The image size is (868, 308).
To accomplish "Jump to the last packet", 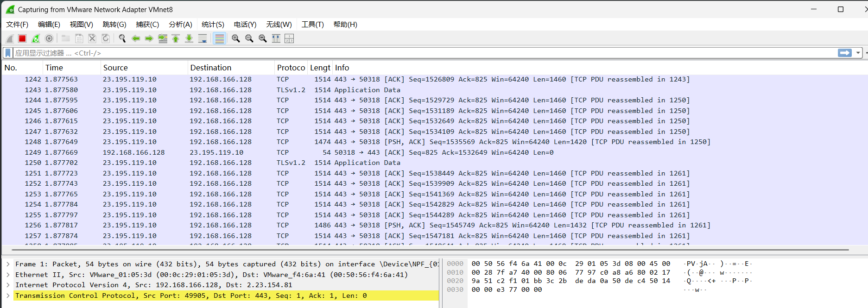I will tap(189, 38).
